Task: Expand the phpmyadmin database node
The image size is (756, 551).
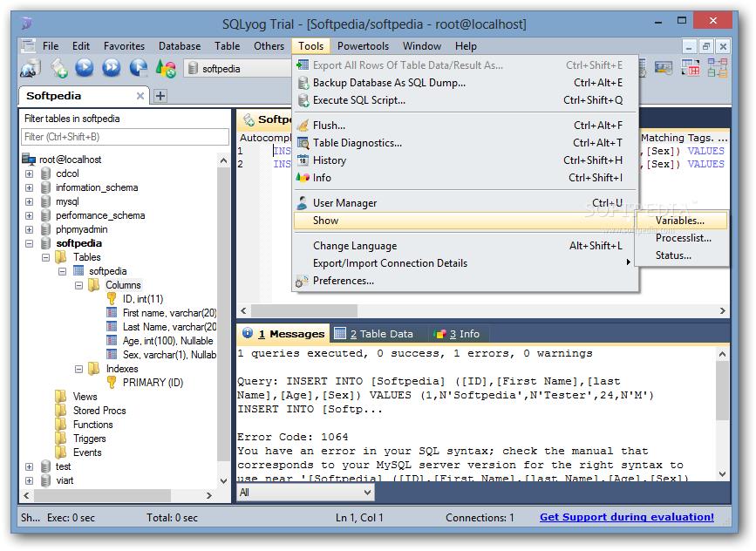Action: (x=29, y=229)
